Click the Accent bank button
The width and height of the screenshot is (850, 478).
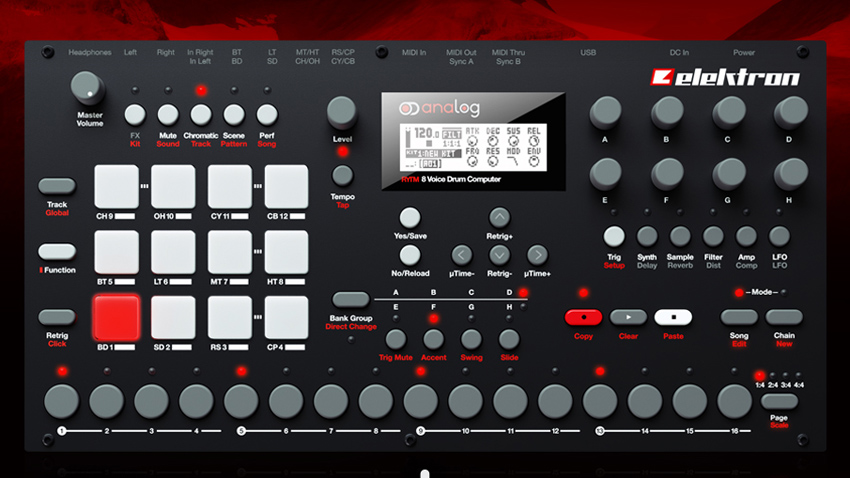pyautogui.click(x=433, y=340)
